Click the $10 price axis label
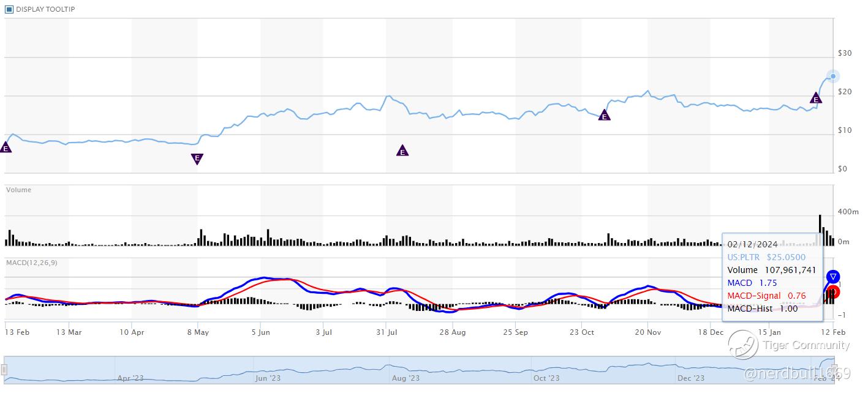Viewport: 868px width, 393px height. [x=845, y=130]
